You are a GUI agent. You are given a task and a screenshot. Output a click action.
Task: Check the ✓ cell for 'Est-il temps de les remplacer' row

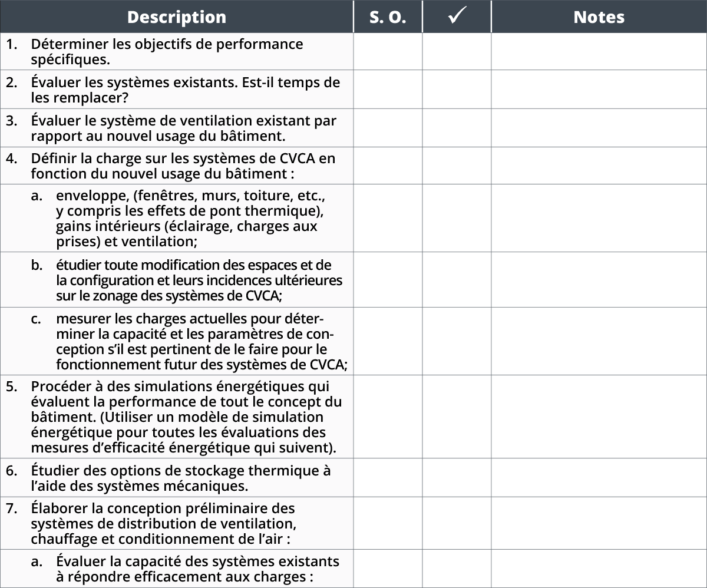coord(457,90)
